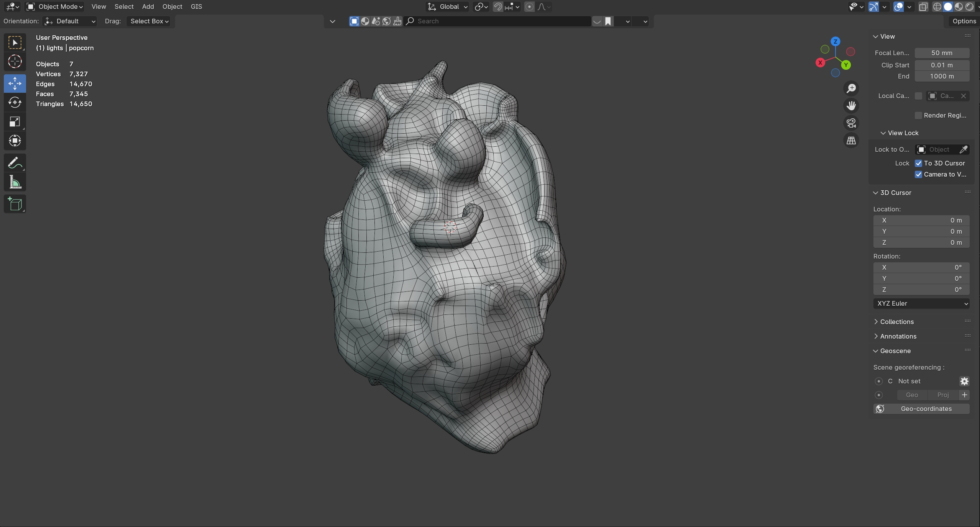Expand the Collections panel
The width and height of the screenshot is (980, 527).
896,322
